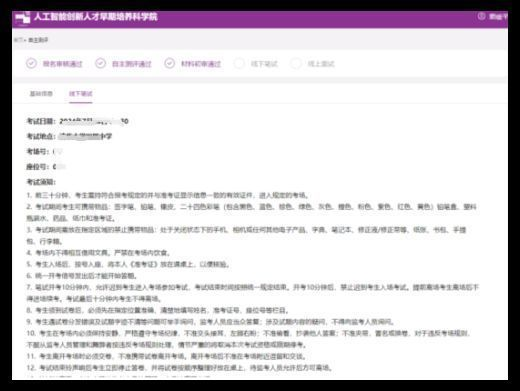The image size is (520, 391).
Task: Click the checkmark icon beside 自主测评通过
Action: click(x=100, y=63)
